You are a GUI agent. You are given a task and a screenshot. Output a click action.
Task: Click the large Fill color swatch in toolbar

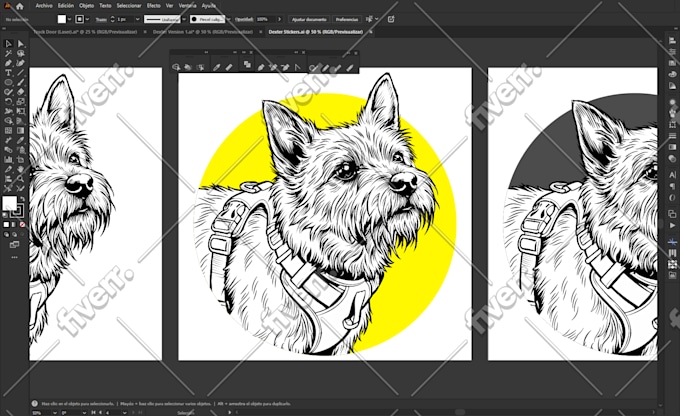click(x=10, y=203)
